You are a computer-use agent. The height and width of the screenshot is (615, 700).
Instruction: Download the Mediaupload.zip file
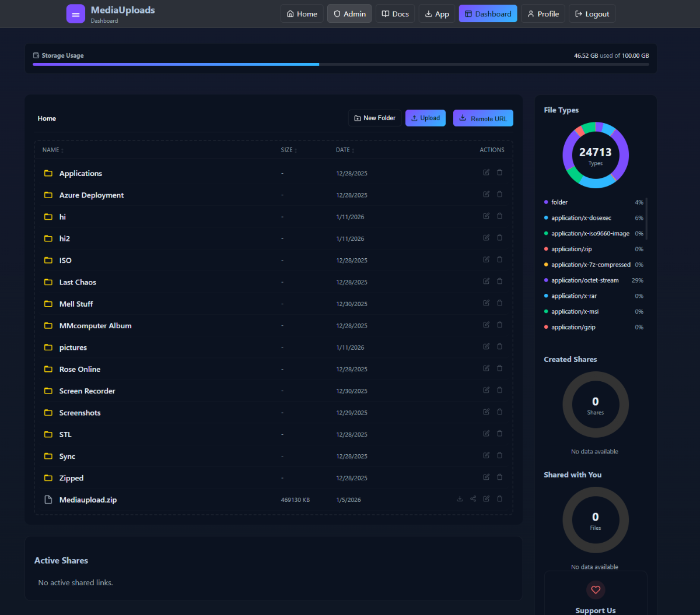[460, 499]
